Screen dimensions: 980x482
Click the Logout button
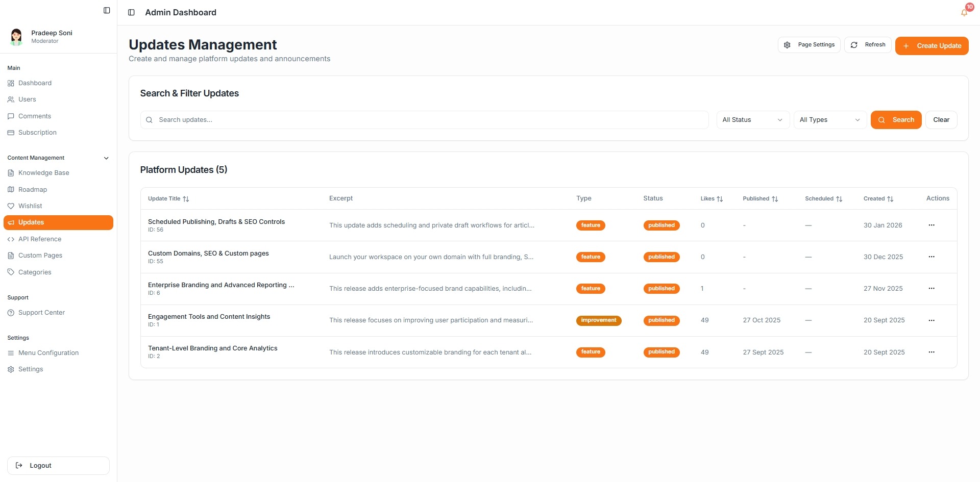coord(58,466)
